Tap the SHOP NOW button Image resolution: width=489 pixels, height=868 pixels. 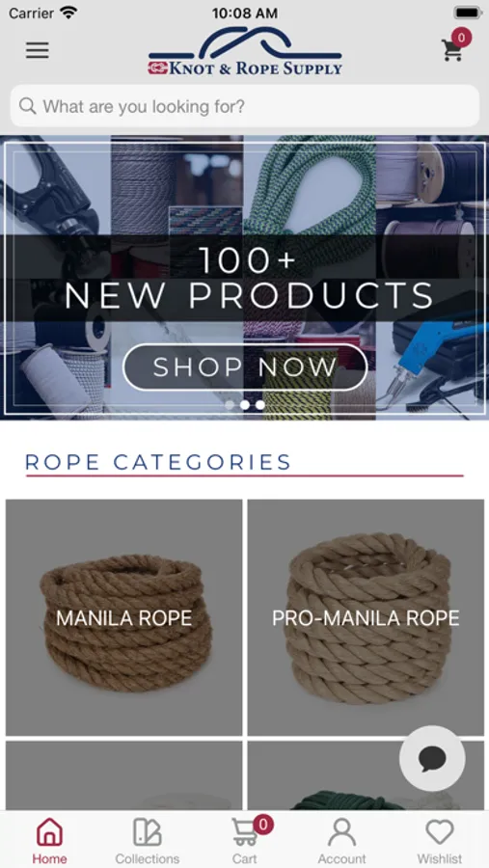(x=245, y=367)
